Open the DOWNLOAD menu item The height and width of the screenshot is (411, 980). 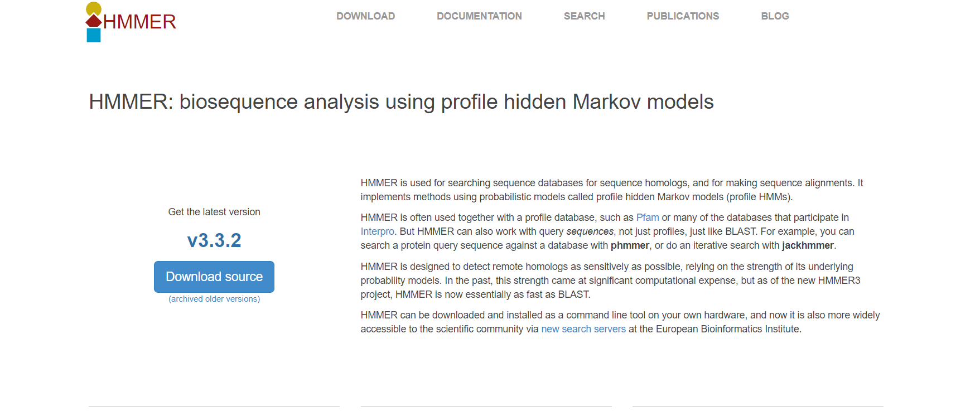pyautogui.click(x=366, y=16)
